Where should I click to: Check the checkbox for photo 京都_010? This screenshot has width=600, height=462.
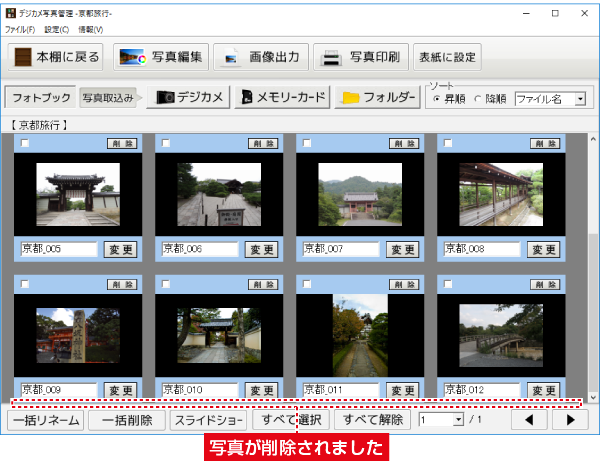tap(167, 285)
